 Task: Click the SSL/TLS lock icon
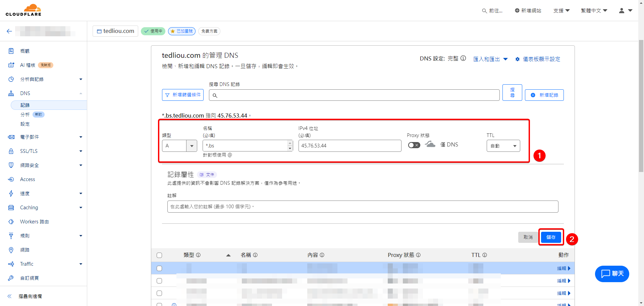click(x=11, y=151)
